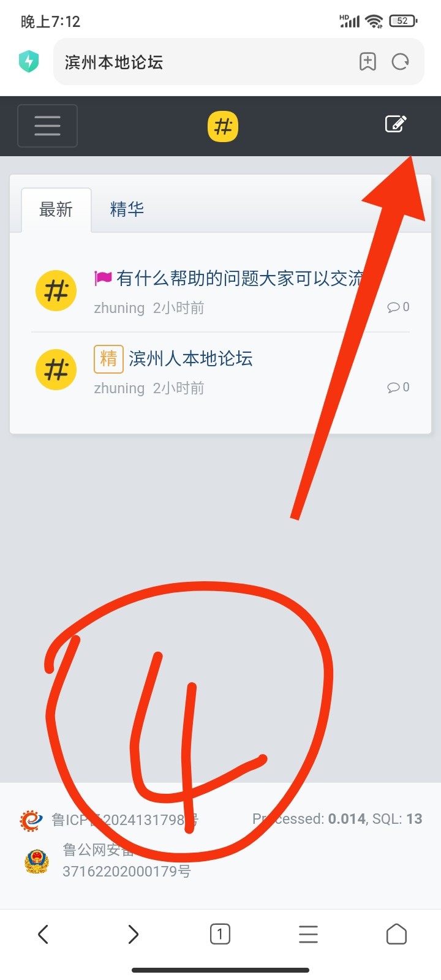
Task: Open thread 滨州人本地论坛
Action: 190,359
